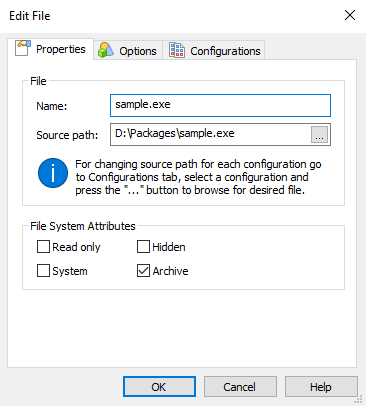Image resolution: width=366 pixels, height=406 pixels.
Task: Tick the Hidden attribute checkbox
Action: pos(143,247)
